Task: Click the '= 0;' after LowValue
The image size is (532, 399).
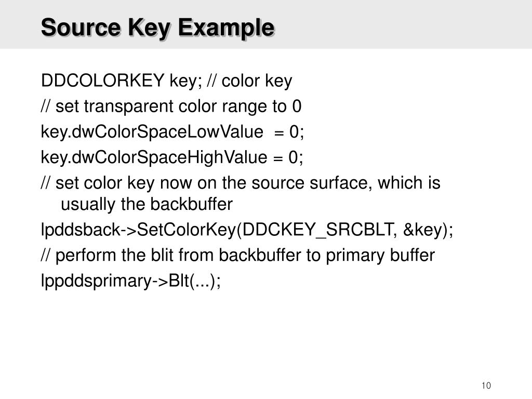Action: pos(289,131)
